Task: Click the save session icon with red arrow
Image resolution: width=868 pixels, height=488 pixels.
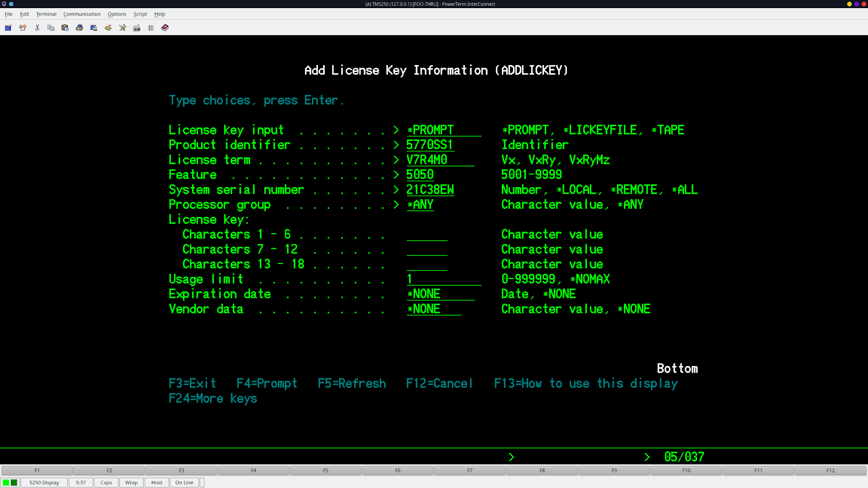Action: (x=108, y=28)
